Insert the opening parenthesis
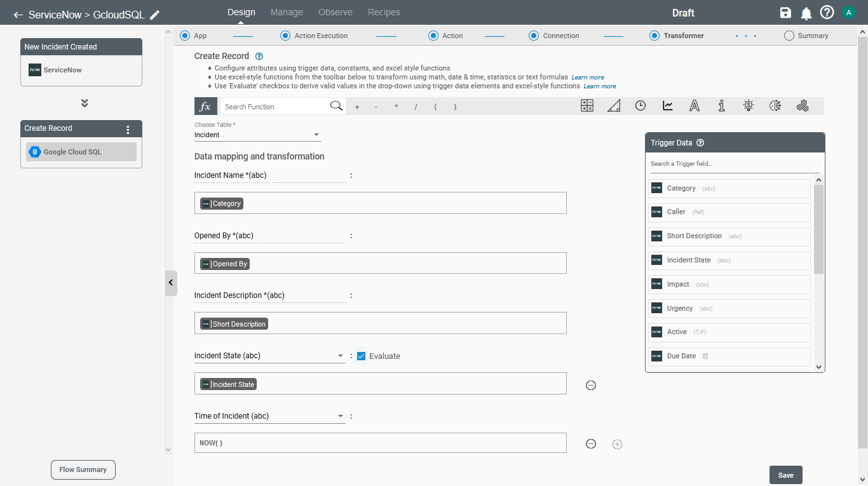Viewport: 868px width, 486px height. (435, 107)
